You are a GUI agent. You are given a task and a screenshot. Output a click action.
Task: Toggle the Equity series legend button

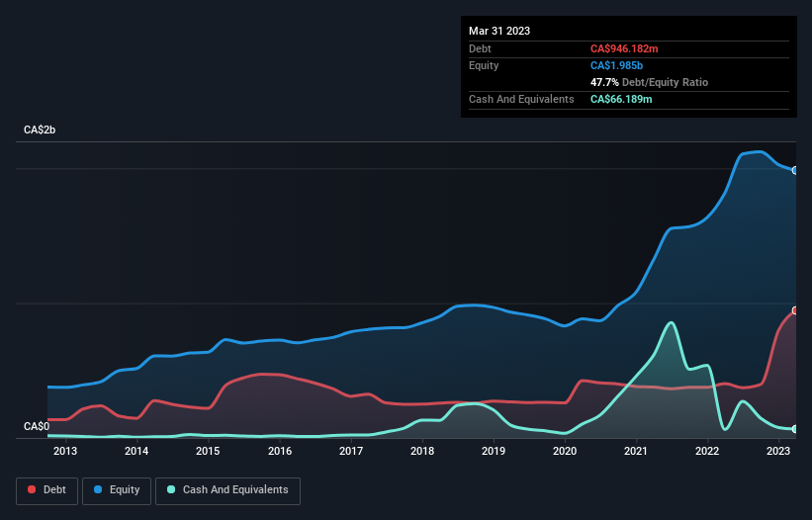pos(117,490)
